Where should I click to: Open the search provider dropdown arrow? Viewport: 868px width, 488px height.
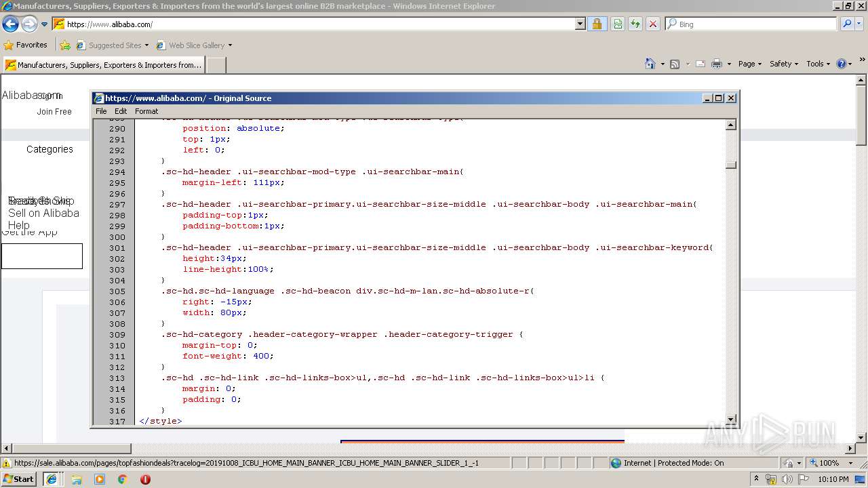coord(860,24)
